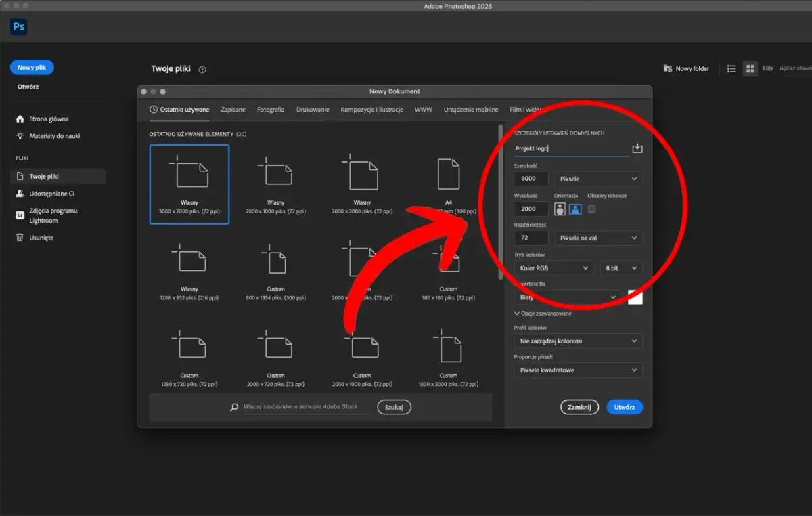The height and width of the screenshot is (516, 812).
Task: Switch to grid view icon
Action: (750, 68)
